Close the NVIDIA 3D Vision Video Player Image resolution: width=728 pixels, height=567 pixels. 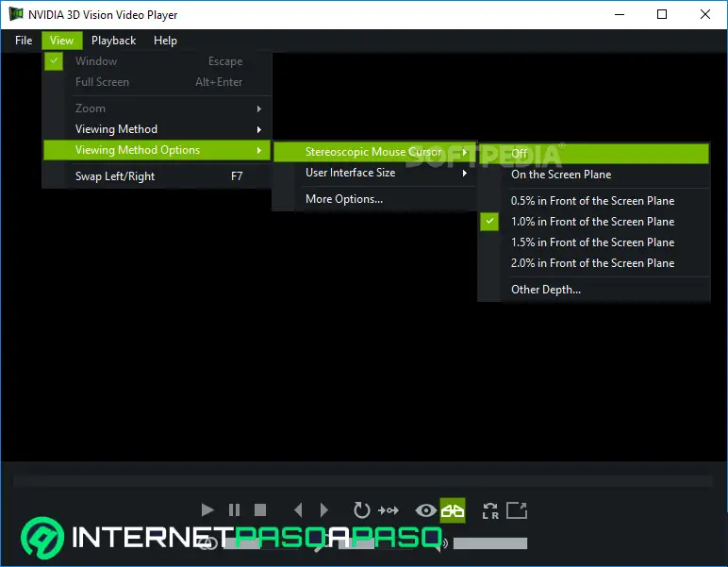705,14
